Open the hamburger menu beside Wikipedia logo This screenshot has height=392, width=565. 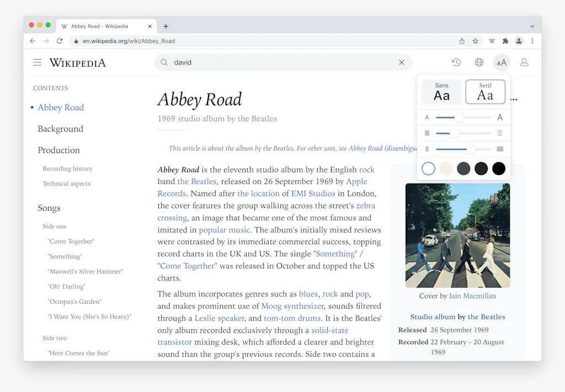coord(37,62)
